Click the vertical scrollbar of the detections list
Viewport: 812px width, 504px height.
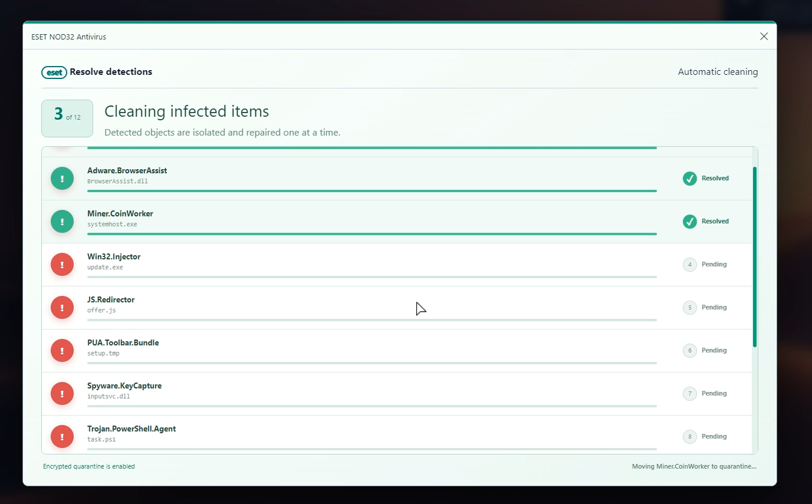755,257
